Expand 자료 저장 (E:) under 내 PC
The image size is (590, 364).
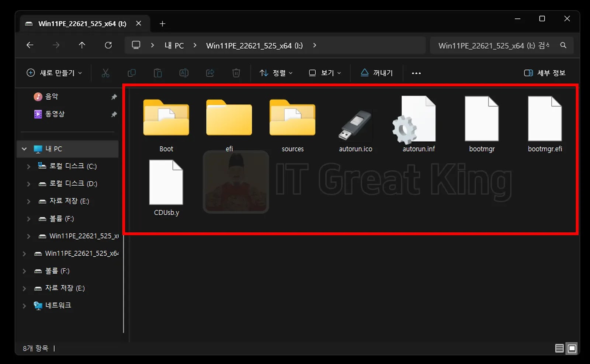(x=29, y=201)
